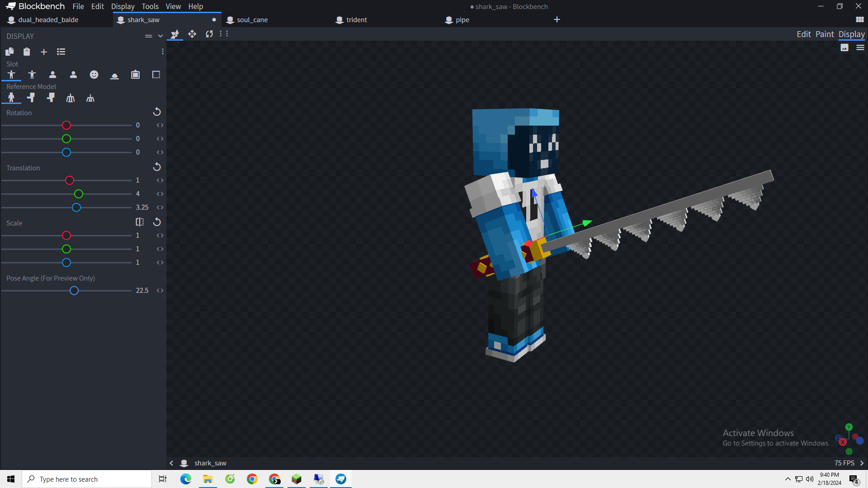Collapse the DISPLAY panel with chevron
Viewport: 868px width, 488px height.
tap(160, 36)
